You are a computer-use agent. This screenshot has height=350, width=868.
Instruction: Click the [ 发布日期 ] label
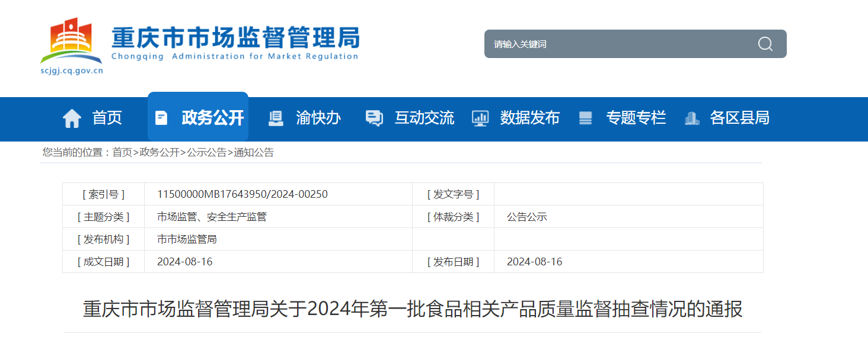pyautogui.click(x=453, y=262)
